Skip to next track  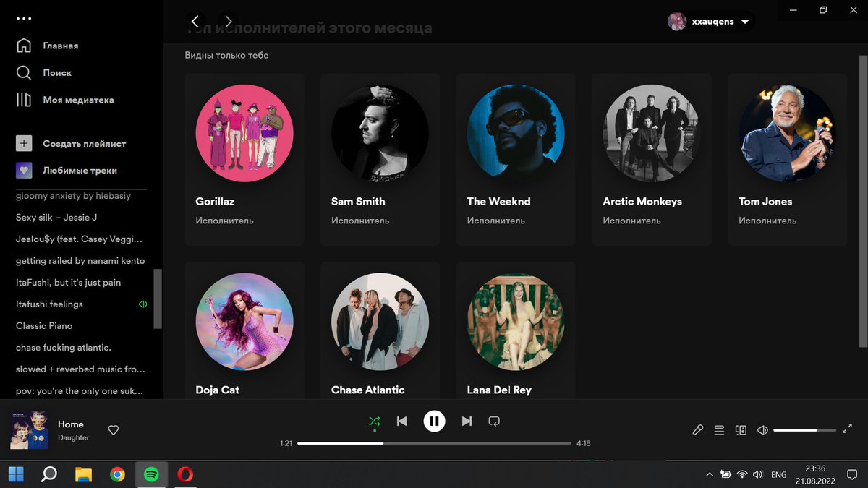click(x=467, y=421)
